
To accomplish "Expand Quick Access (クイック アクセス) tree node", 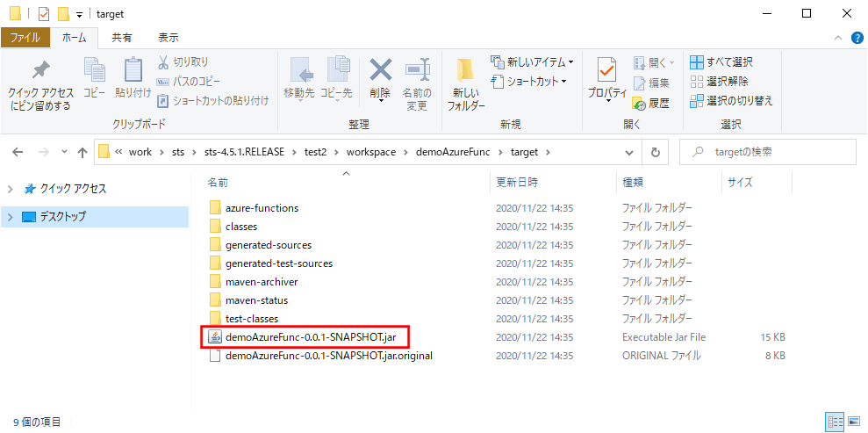I will tap(10, 189).
